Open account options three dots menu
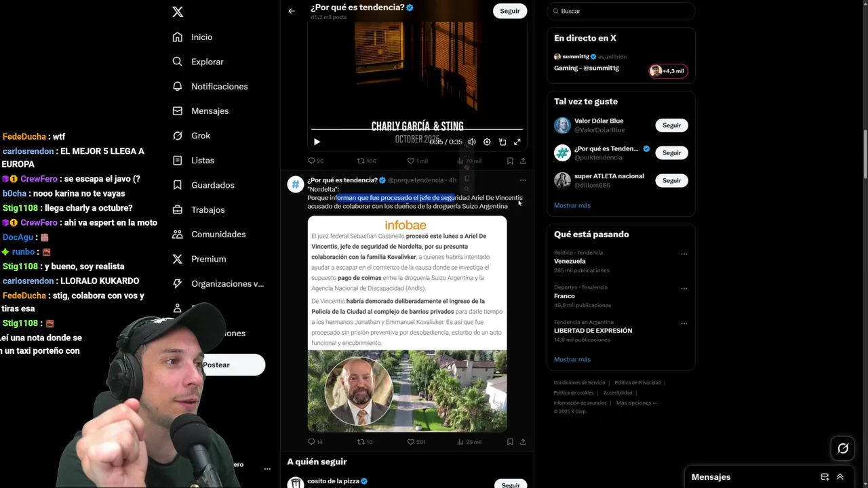This screenshot has height=488, width=868. [x=267, y=469]
